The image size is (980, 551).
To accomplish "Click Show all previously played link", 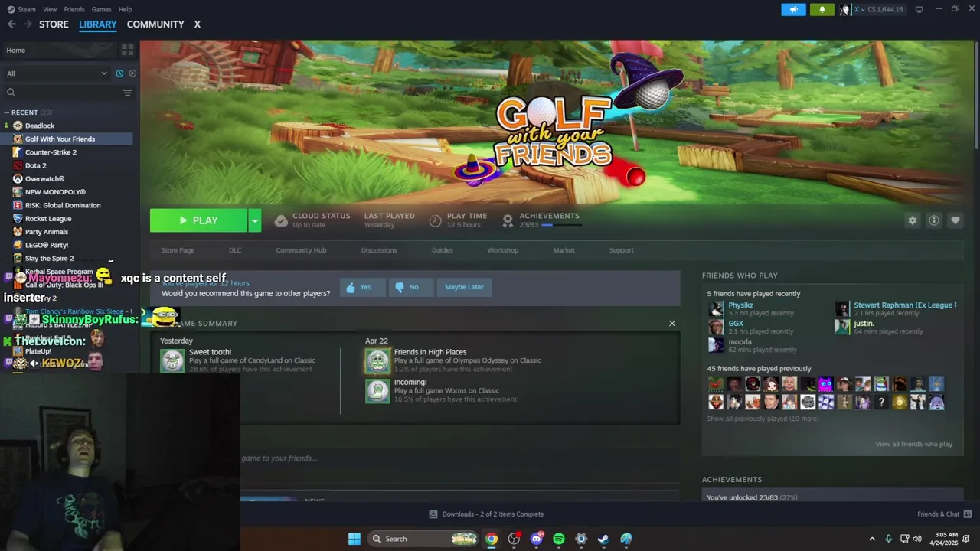I will click(x=763, y=419).
